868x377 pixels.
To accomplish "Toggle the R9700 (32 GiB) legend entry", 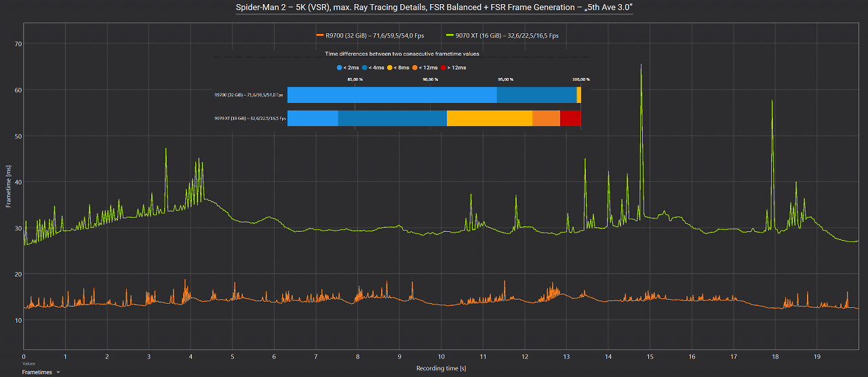I will (370, 35).
